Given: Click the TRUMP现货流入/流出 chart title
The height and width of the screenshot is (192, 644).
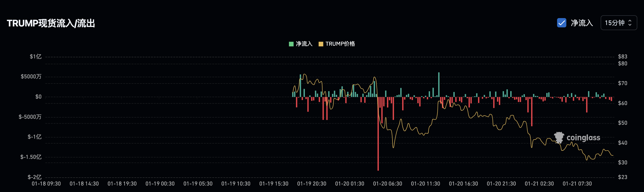Looking at the screenshot, I should pos(51,23).
